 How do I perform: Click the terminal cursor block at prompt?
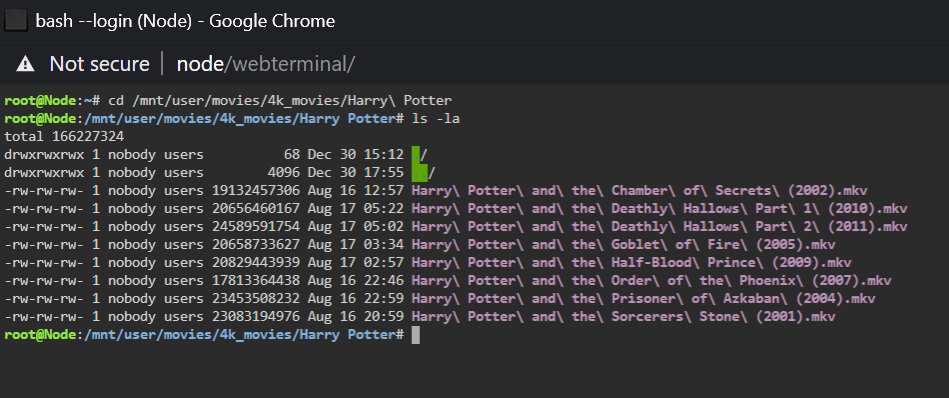click(415, 335)
